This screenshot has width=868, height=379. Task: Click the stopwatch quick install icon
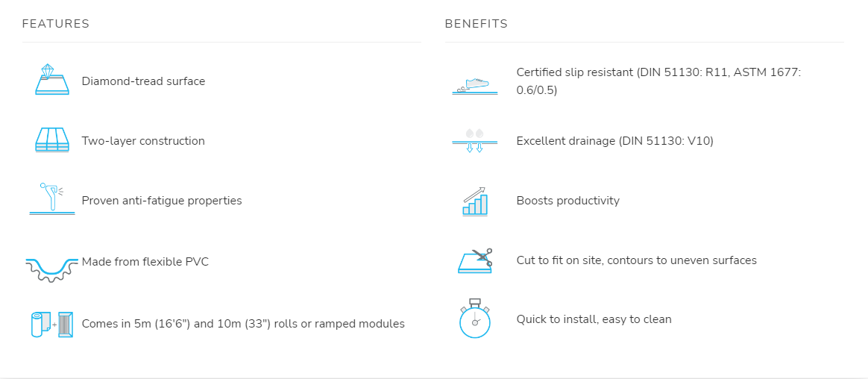tap(475, 319)
